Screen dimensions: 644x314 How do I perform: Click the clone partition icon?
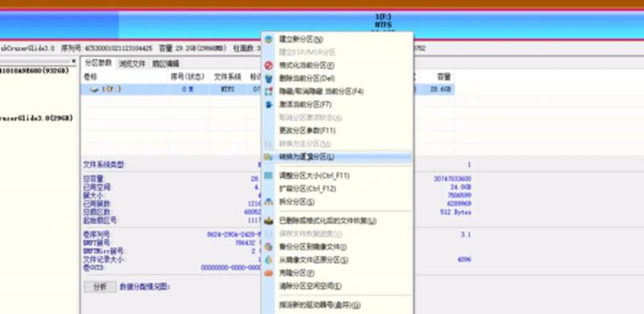[x=269, y=273]
